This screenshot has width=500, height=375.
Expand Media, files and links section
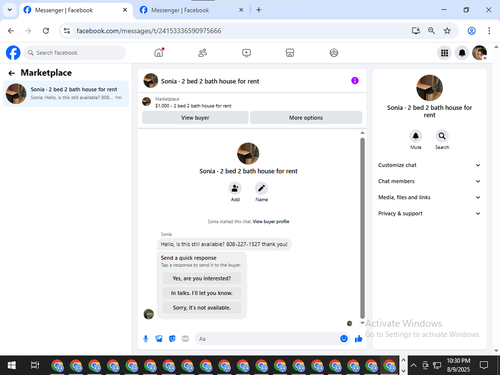[x=429, y=197]
